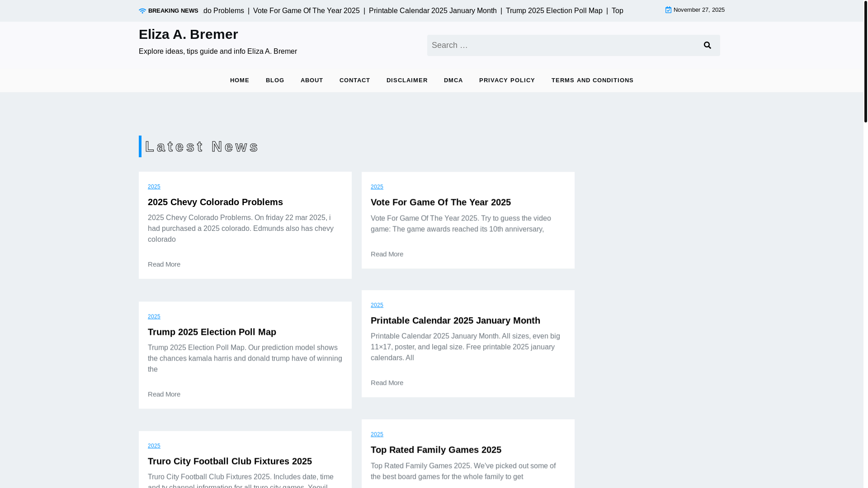Open the Top Rated Family Games 2025 title
Viewport: 868px width, 488px height.
click(x=436, y=450)
